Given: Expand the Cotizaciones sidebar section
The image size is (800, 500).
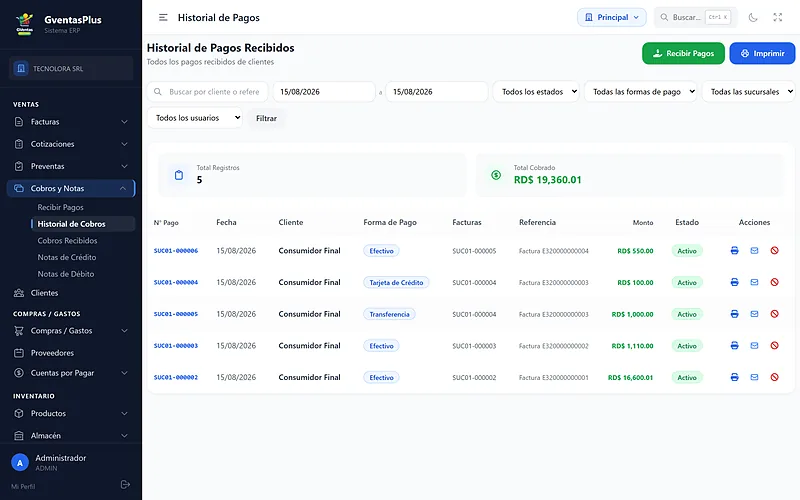Looking at the screenshot, I should 71,144.
